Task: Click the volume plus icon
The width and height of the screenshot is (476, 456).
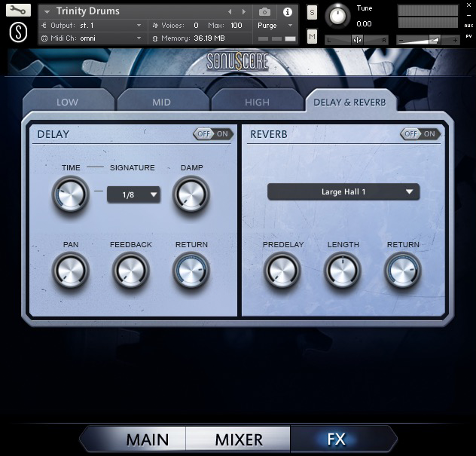Action: [x=455, y=40]
